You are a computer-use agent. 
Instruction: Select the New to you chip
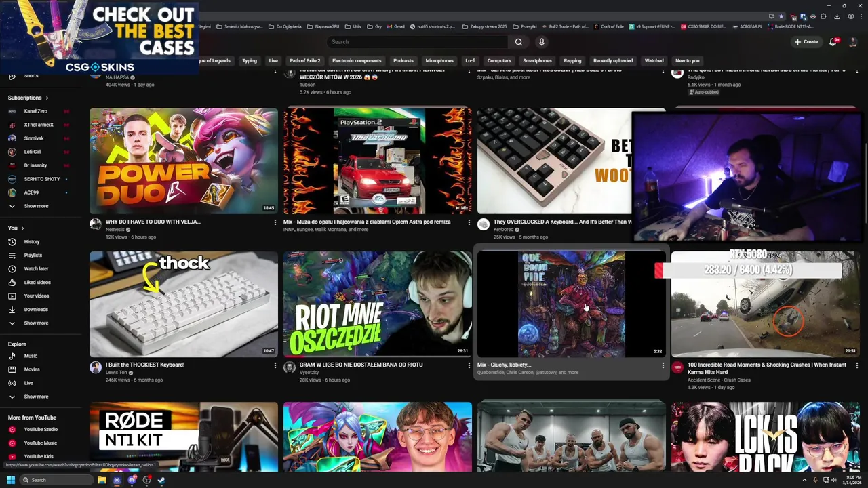(687, 60)
